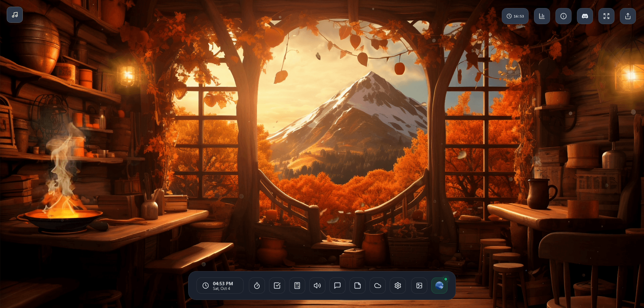644x308 pixels.
Task: Open the stopwatch timer tool
Action: [257, 286]
